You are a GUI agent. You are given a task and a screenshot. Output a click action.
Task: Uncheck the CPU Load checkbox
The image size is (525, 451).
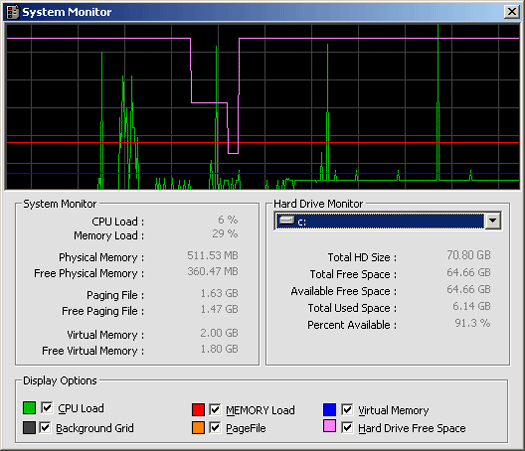pos(47,407)
